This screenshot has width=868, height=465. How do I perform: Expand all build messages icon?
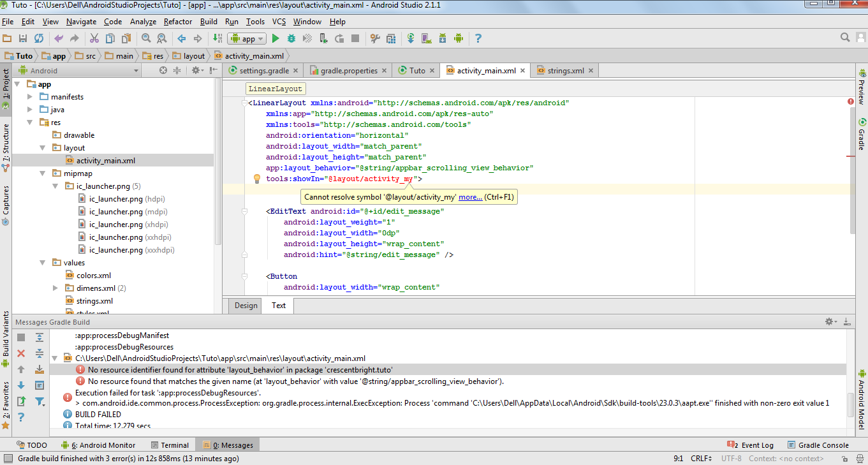pos(40,337)
